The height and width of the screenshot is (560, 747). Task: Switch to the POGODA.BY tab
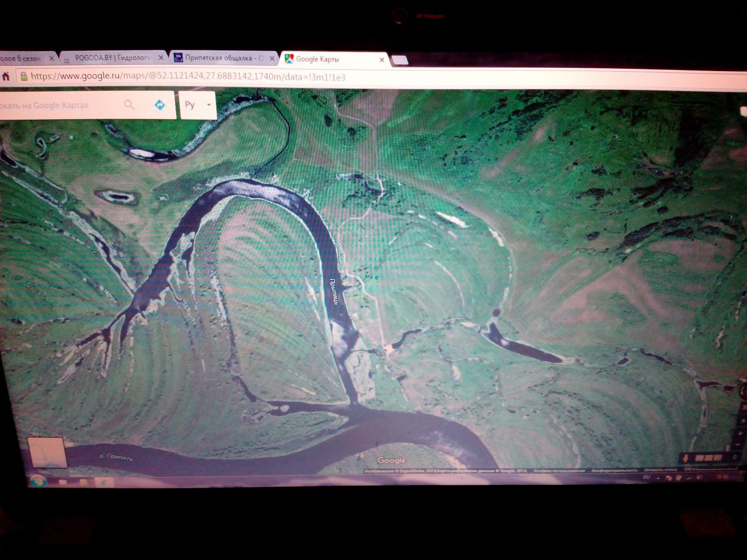point(113,58)
